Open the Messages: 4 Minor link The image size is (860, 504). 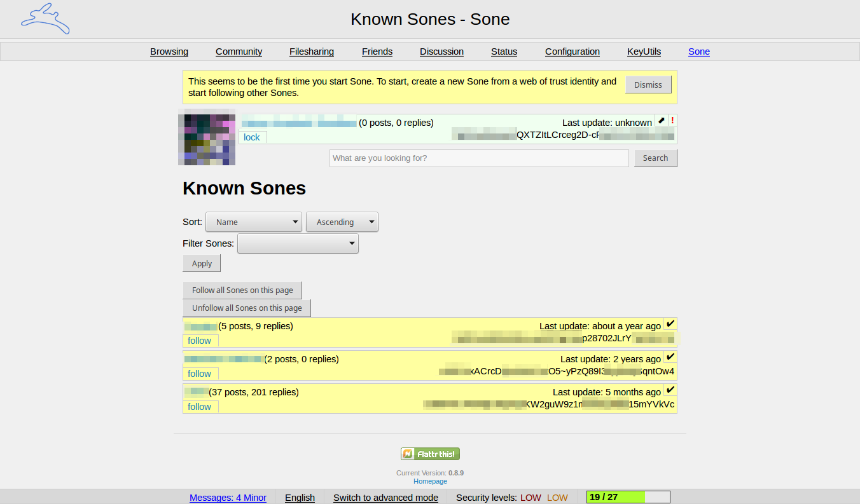coord(228,498)
